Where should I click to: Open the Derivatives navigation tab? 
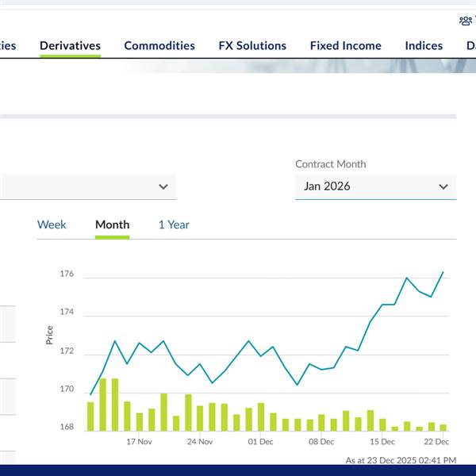pyautogui.click(x=70, y=45)
